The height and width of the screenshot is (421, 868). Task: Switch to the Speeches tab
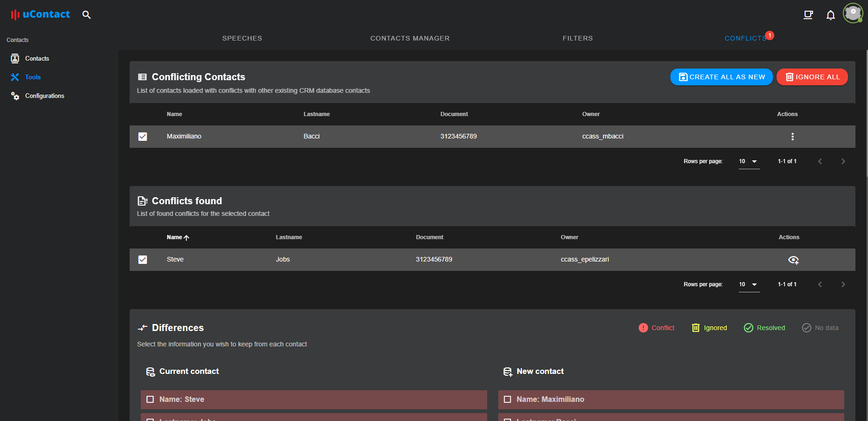[x=242, y=38]
